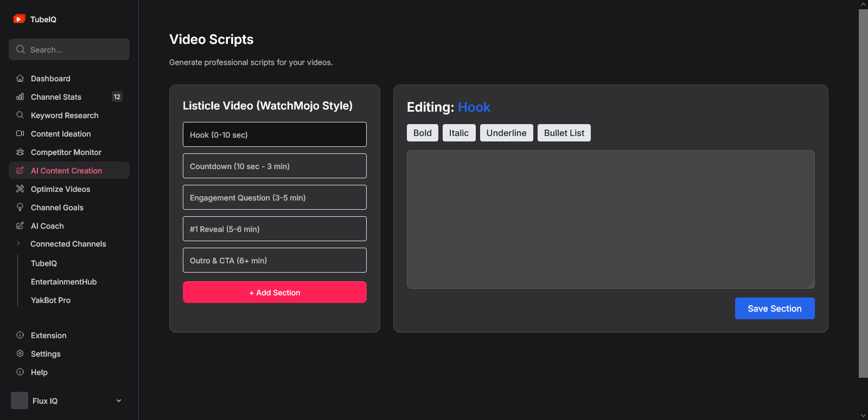Open Settings from sidebar

tap(69, 354)
